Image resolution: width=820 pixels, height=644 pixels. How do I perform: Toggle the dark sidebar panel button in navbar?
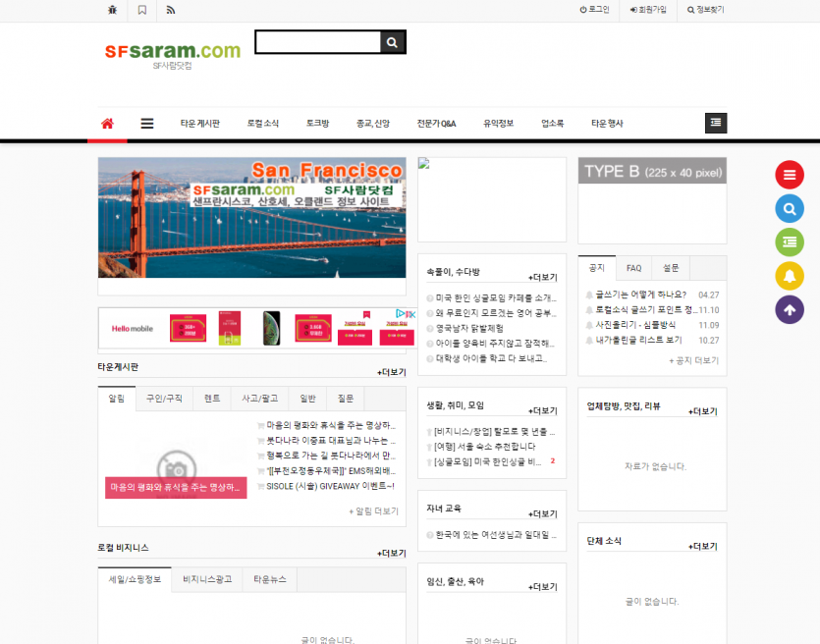tap(716, 123)
